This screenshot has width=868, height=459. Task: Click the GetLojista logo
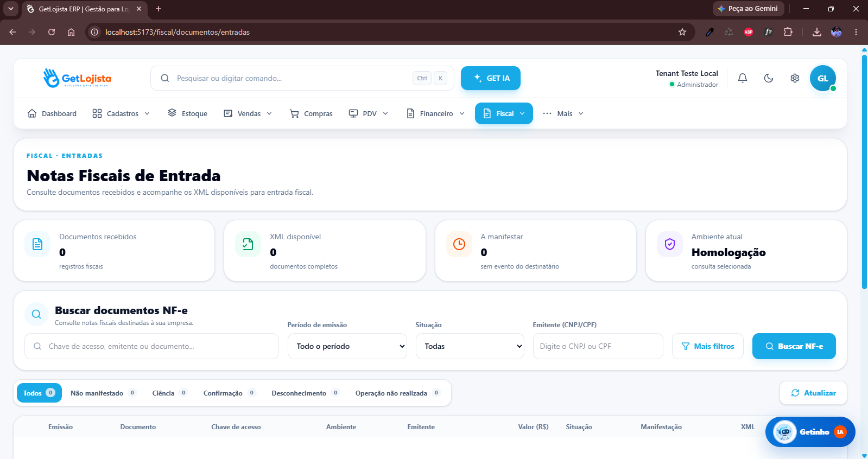coord(77,78)
